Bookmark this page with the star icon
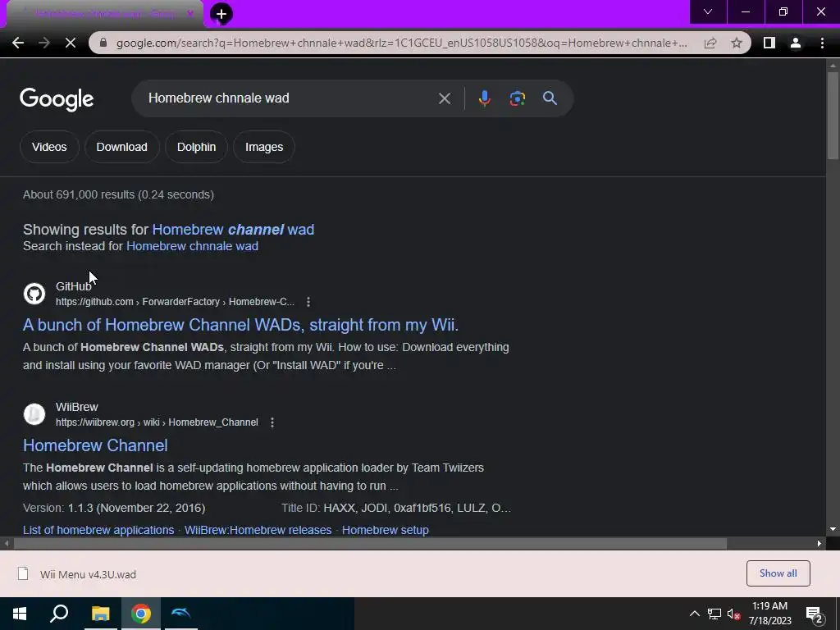840x630 pixels. click(737, 43)
